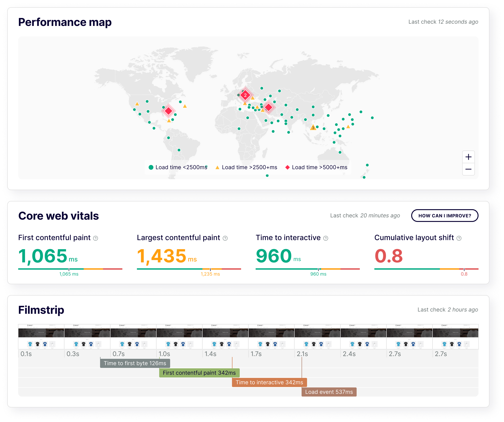
Task: Zoom in on the performance map
Action: [x=469, y=157]
